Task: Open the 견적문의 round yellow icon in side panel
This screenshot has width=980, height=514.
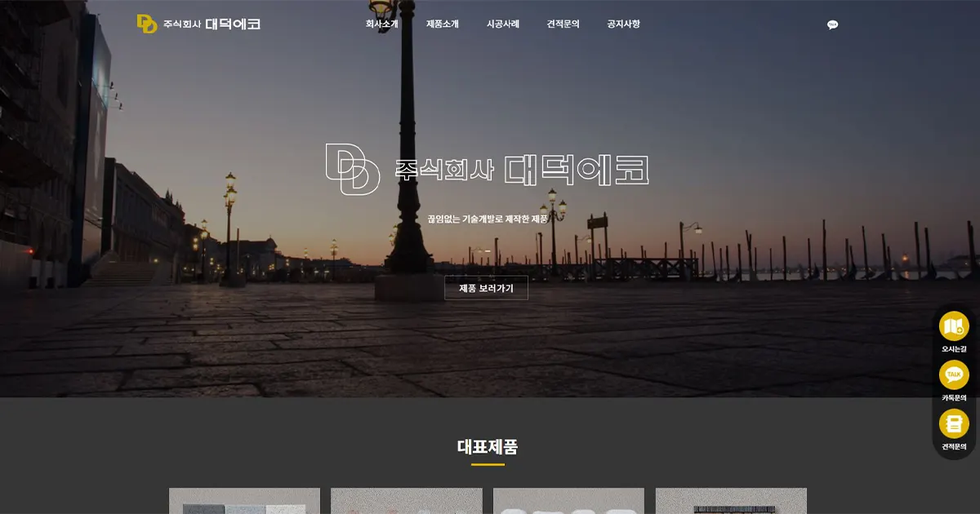Action: click(954, 423)
